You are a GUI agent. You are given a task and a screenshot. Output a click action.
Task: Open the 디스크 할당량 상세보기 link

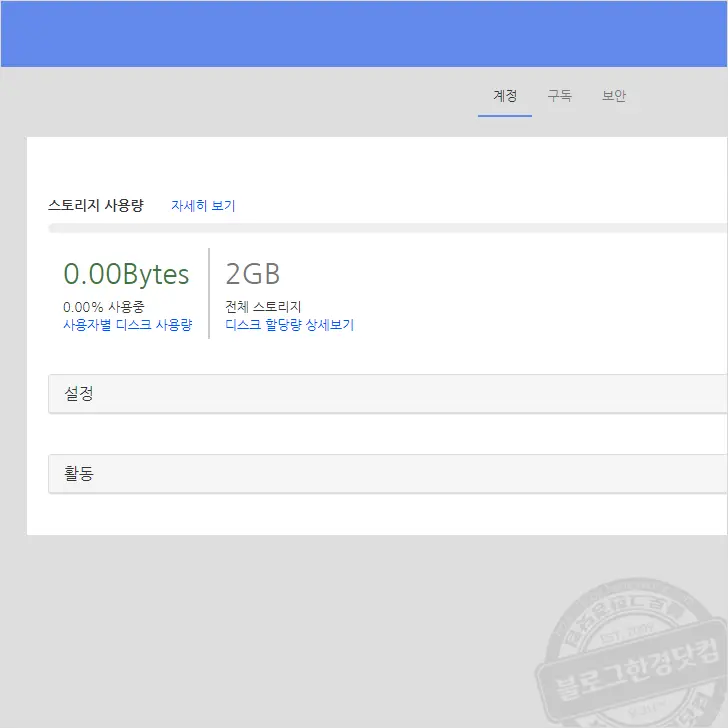(x=289, y=325)
